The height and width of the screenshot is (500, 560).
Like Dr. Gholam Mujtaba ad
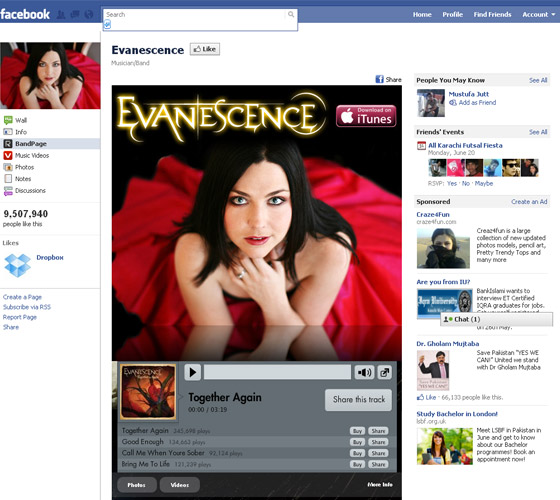tap(426, 398)
